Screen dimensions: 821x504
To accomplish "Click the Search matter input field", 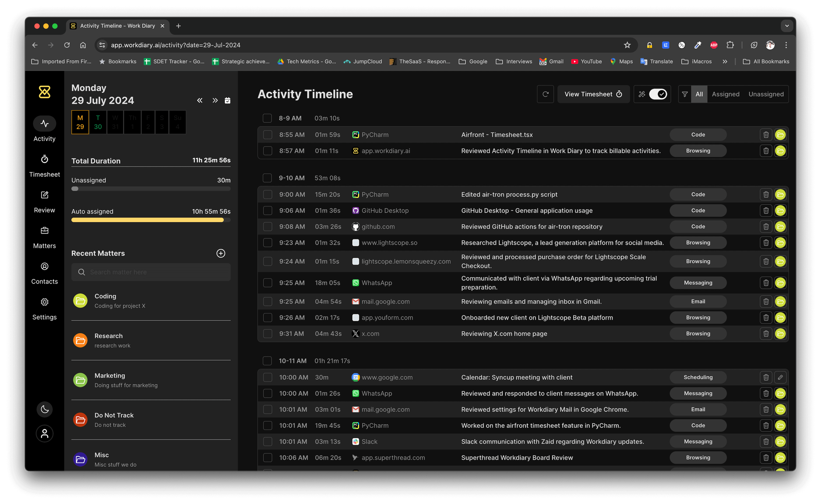I will (x=151, y=272).
